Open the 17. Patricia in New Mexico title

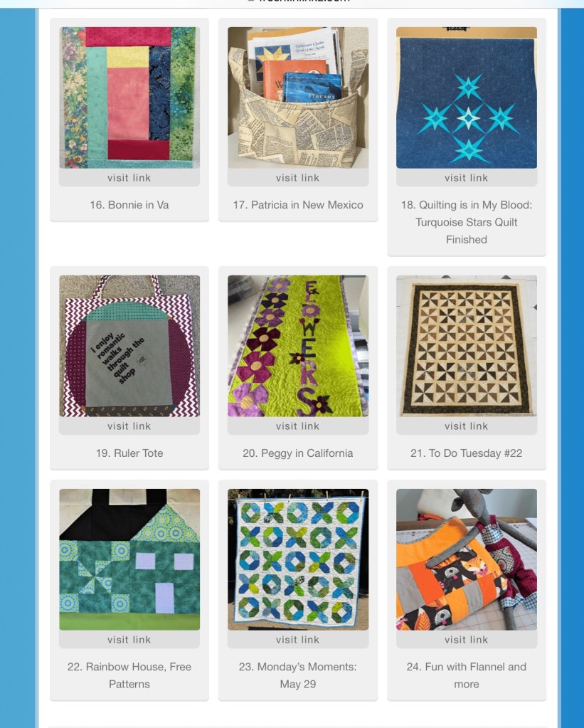point(298,205)
